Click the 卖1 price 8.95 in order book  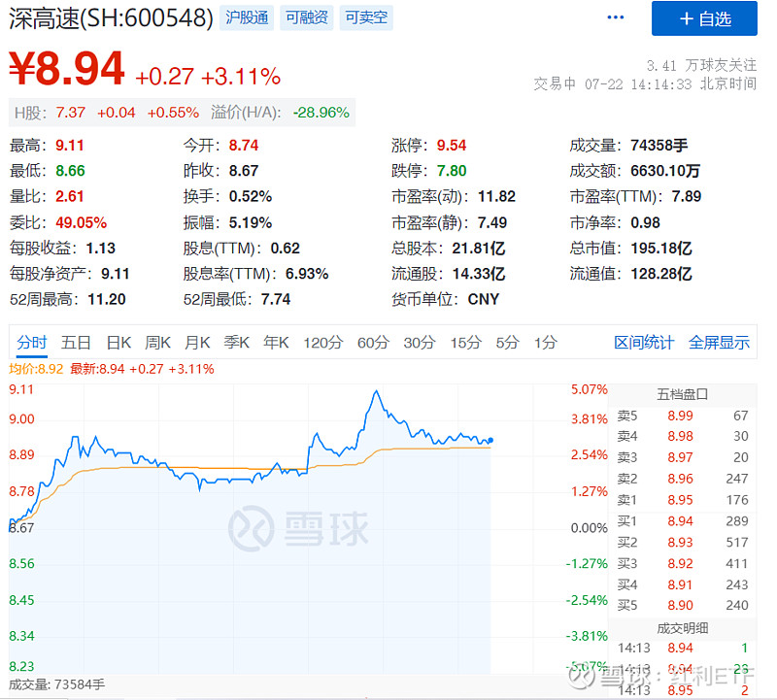[680, 498]
